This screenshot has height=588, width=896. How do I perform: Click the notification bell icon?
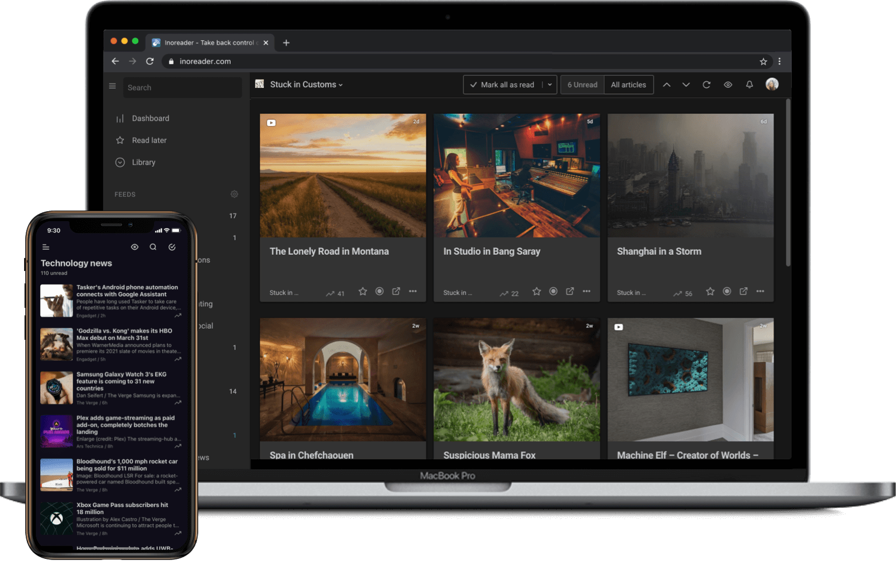tap(749, 85)
